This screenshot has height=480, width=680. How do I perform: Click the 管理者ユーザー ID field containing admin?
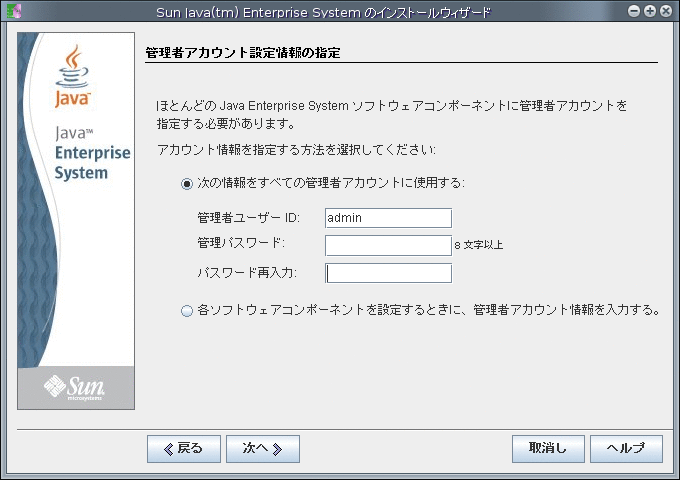[388, 218]
